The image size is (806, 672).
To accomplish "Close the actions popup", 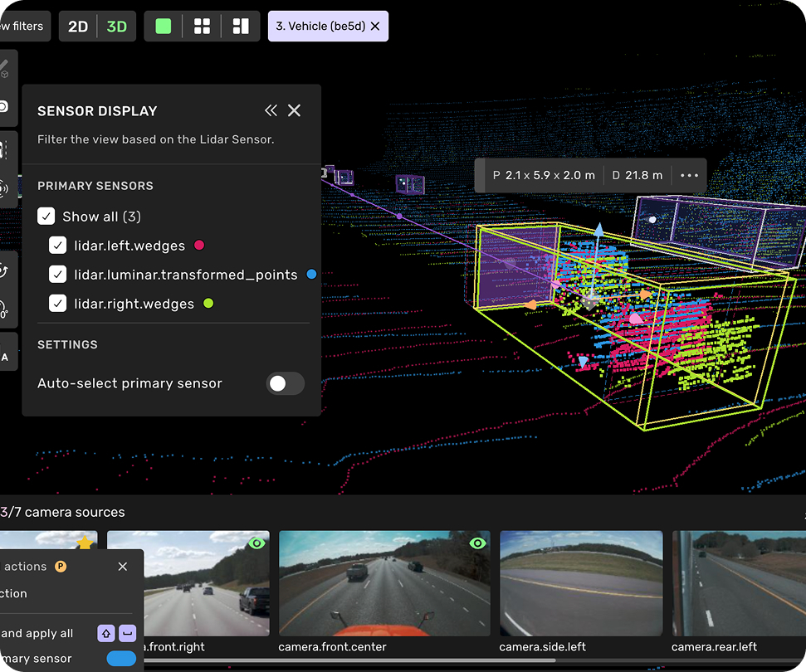I will pos(122,567).
